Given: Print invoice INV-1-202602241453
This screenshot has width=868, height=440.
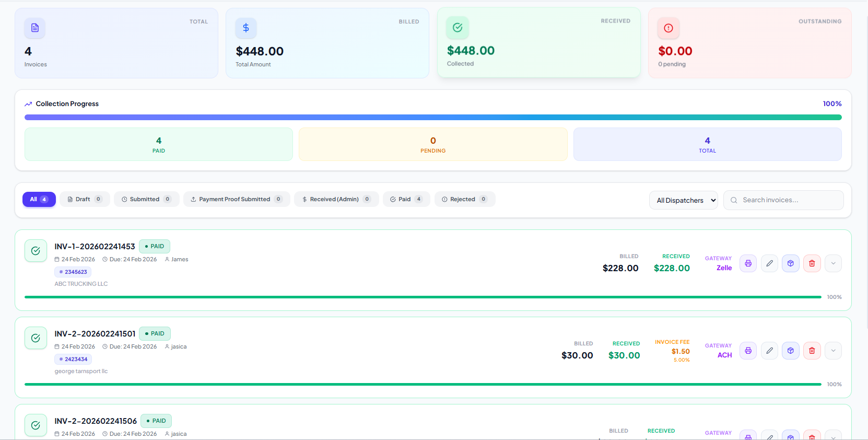Looking at the screenshot, I should point(748,263).
